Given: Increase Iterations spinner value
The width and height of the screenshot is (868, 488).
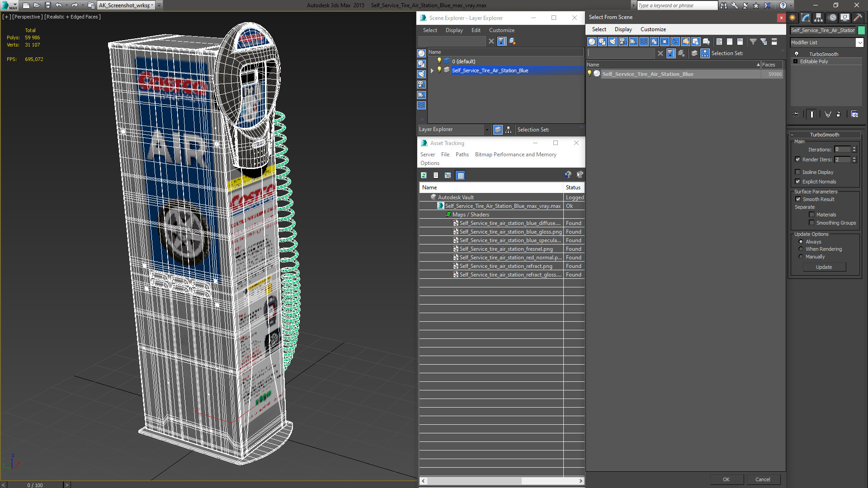Looking at the screenshot, I should [854, 148].
